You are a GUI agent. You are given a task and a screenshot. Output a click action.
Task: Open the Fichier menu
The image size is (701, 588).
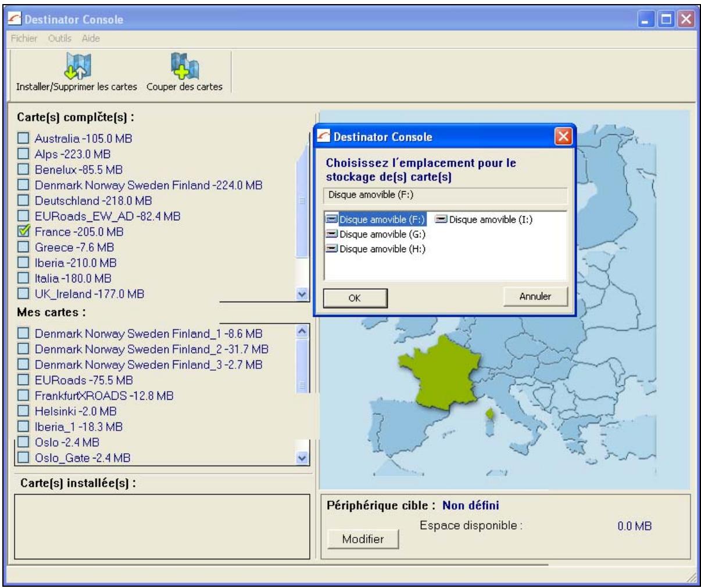point(24,38)
